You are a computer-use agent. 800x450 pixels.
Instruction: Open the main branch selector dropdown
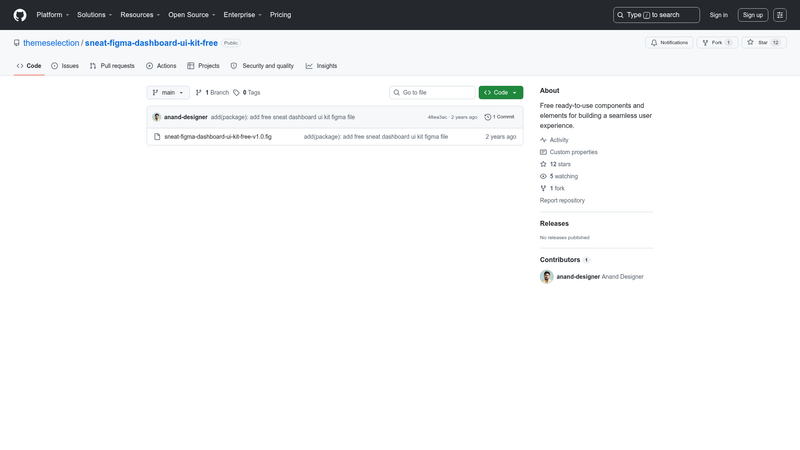[168, 92]
